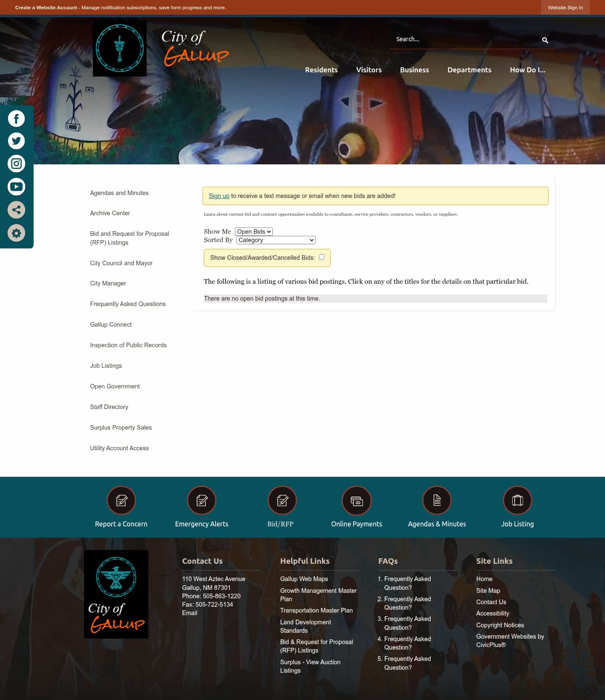Click the gear settings icon in sidebar
Image resolution: width=605 pixels, height=700 pixels.
[x=16, y=233]
